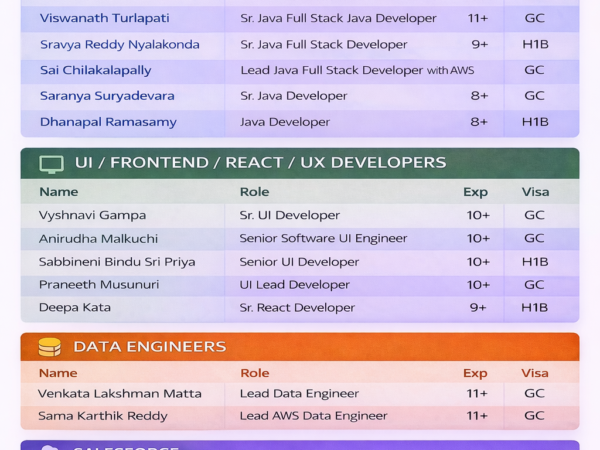
Task: Select Deepa Kata's Sr. React Developer role
Action: click(297, 308)
